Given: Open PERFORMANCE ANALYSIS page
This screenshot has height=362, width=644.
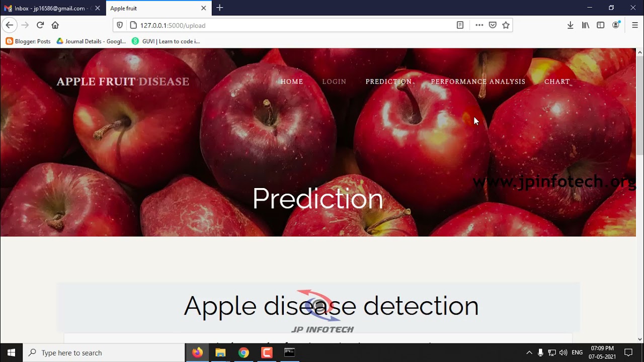Looking at the screenshot, I should [478, 81].
